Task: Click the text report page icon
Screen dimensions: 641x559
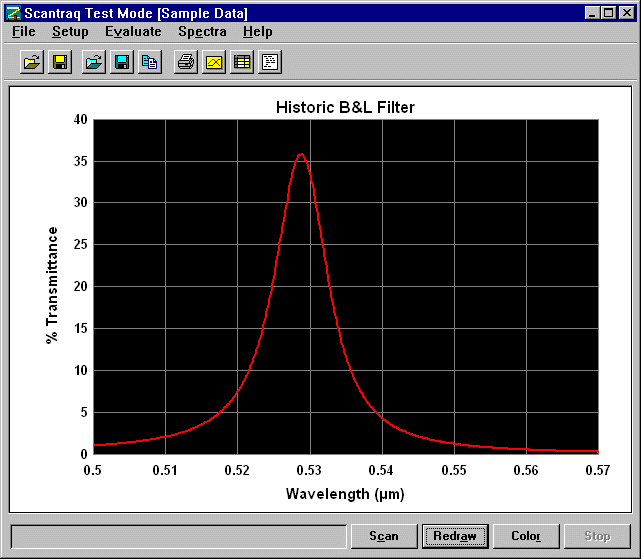Action: coord(270,62)
